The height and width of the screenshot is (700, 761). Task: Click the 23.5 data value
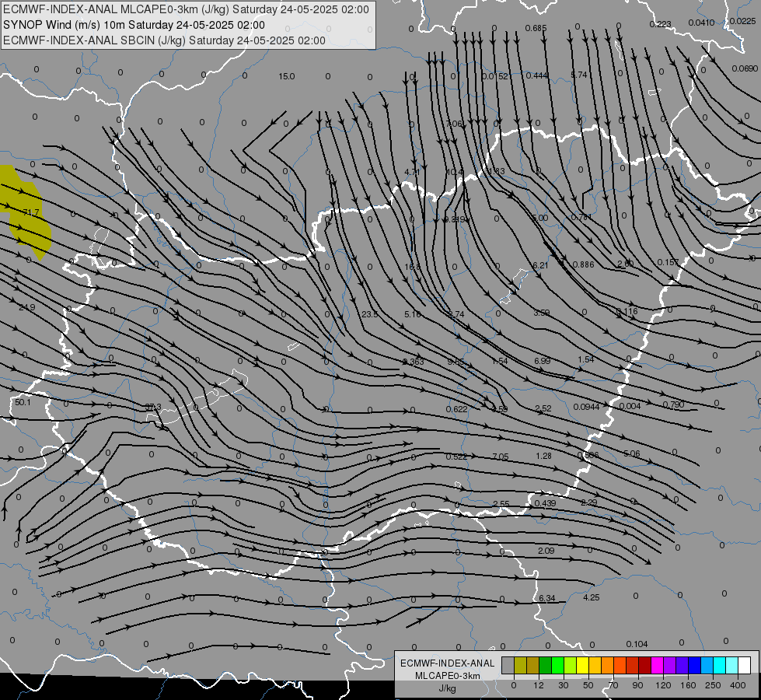click(369, 314)
